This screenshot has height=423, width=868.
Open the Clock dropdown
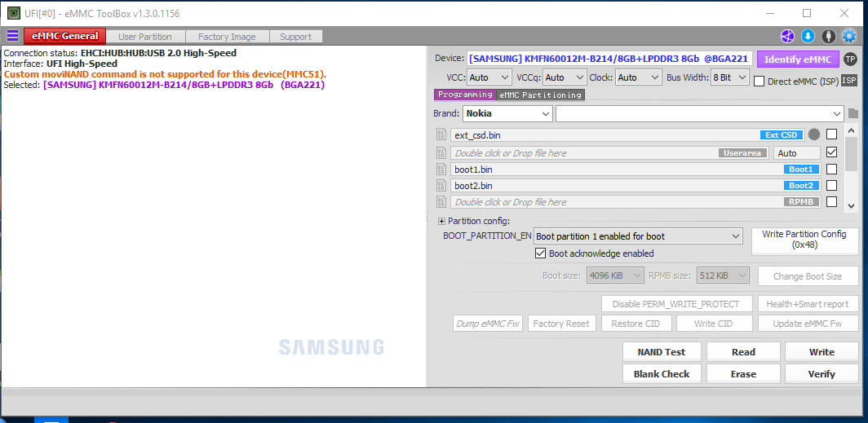click(639, 77)
